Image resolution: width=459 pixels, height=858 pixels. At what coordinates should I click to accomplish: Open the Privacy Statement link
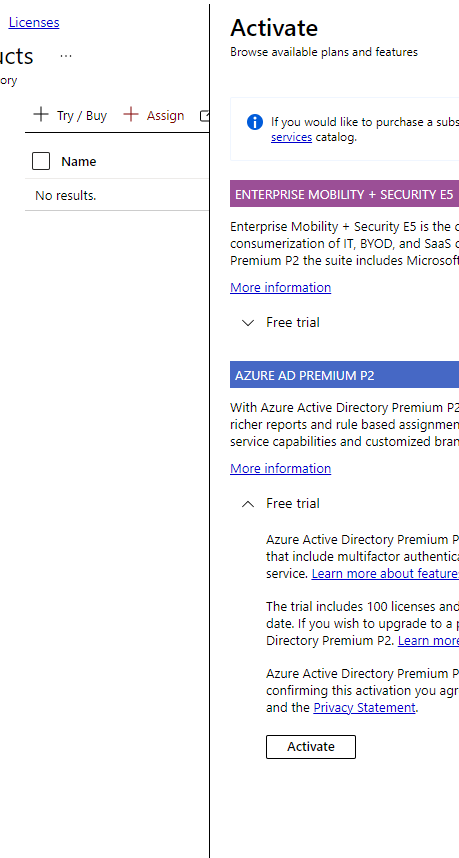(364, 708)
